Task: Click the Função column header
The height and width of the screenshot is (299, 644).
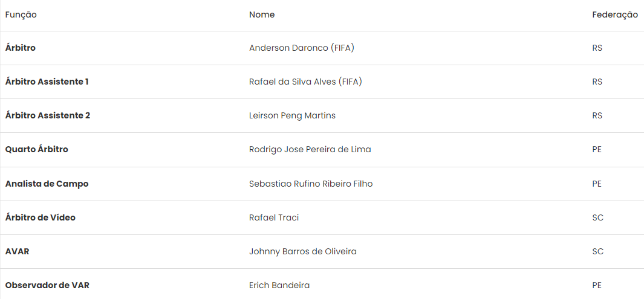Action: [21, 14]
